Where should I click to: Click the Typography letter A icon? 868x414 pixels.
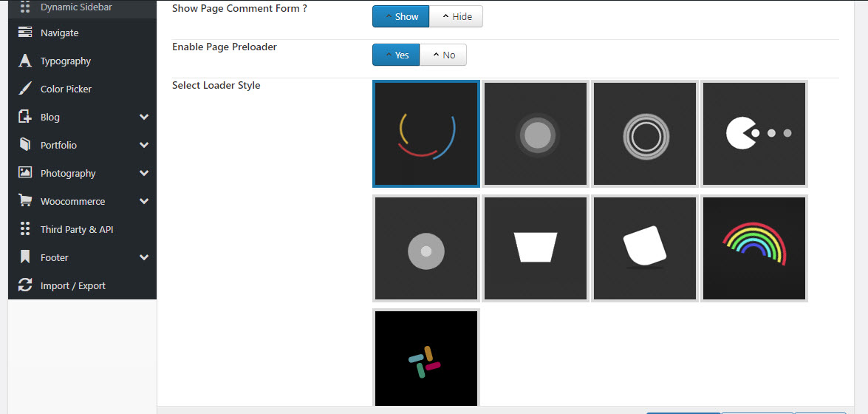[25, 61]
